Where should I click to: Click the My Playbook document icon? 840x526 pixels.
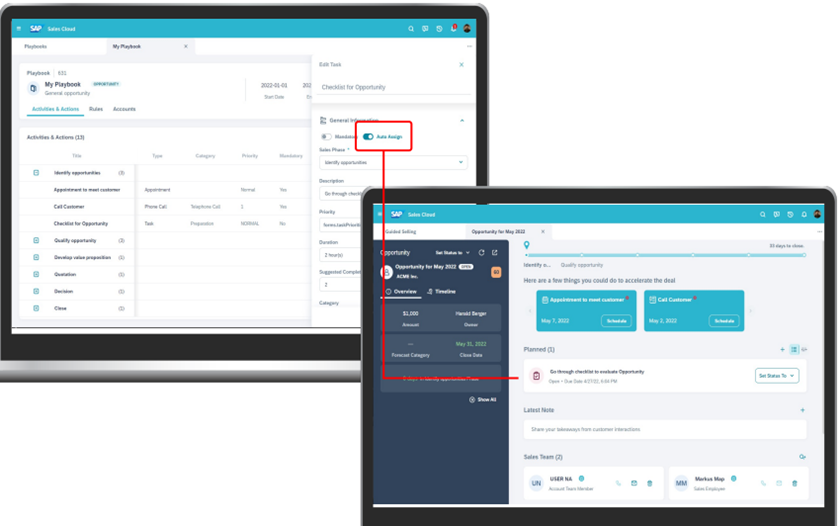point(33,88)
